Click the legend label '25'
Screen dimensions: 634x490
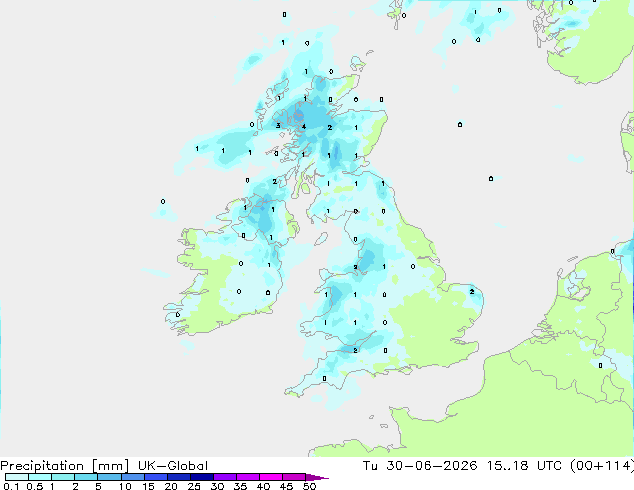[194, 486]
